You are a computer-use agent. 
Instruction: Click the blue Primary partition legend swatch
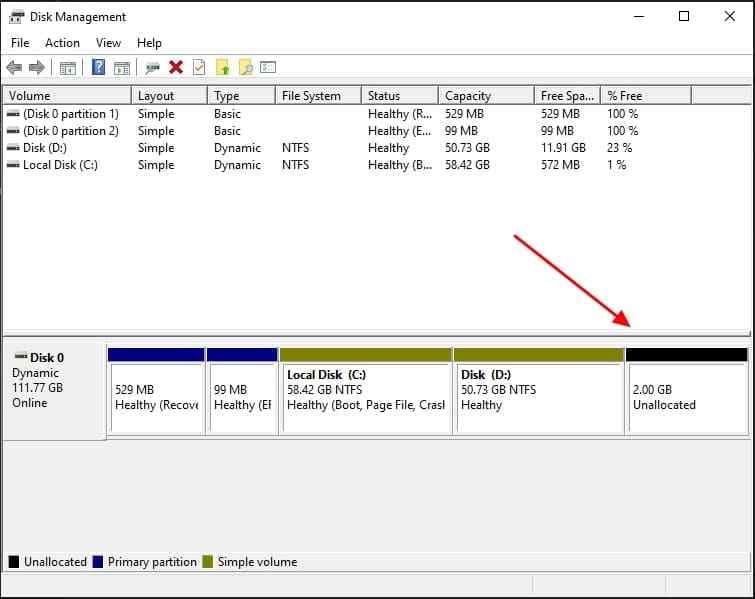point(98,562)
